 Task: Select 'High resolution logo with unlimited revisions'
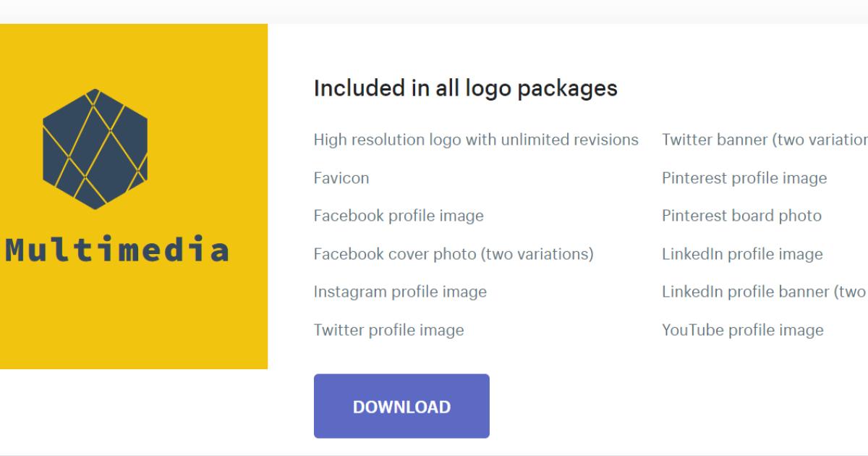pos(476,140)
